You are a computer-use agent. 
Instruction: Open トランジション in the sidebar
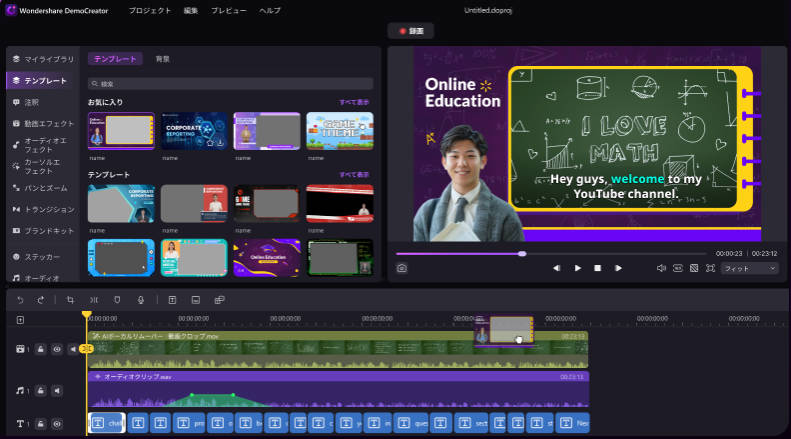pyautogui.click(x=43, y=209)
